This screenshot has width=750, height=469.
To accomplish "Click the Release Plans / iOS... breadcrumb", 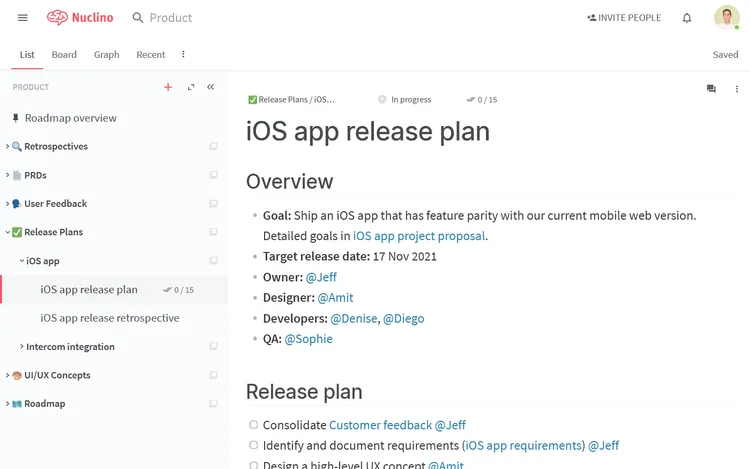I will pyautogui.click(x=297, y=99).
